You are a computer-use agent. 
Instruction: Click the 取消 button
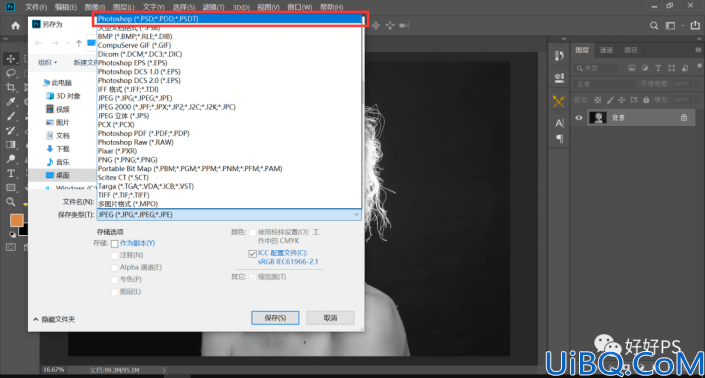330,318
